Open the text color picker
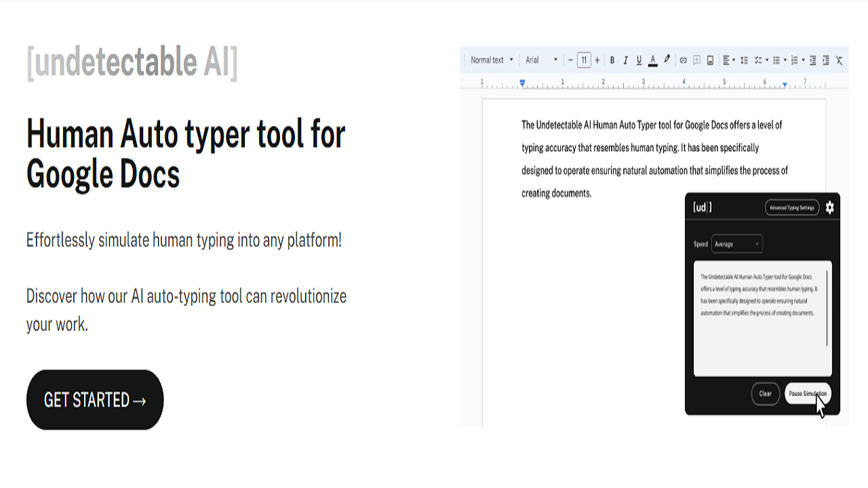The width and height of the screenshot is (868, 488). [x=652, y=60]
